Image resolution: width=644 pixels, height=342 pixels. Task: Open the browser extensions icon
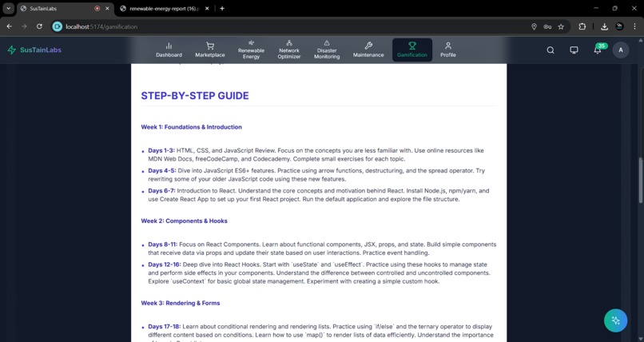[582, 26]
